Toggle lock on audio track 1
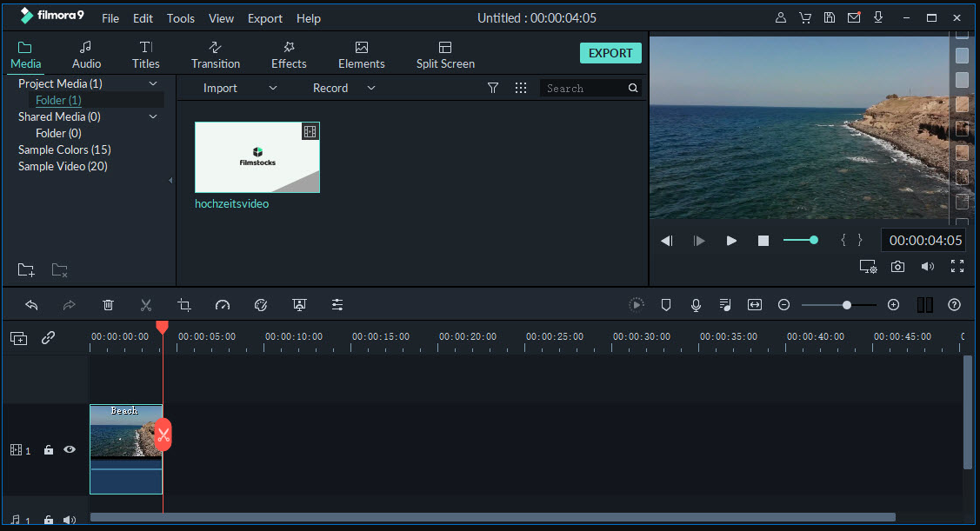 (48, 520)
